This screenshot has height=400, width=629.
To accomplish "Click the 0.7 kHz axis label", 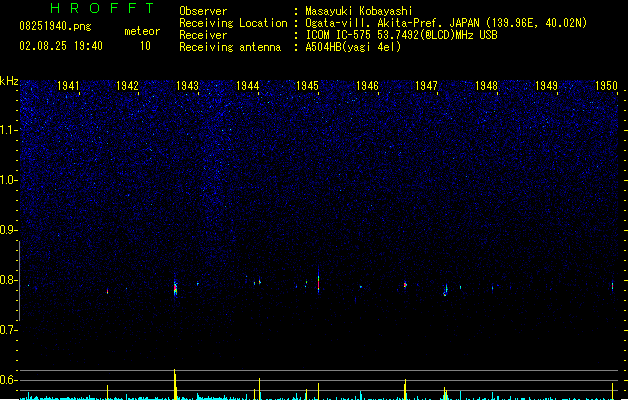I will (7, 330).
